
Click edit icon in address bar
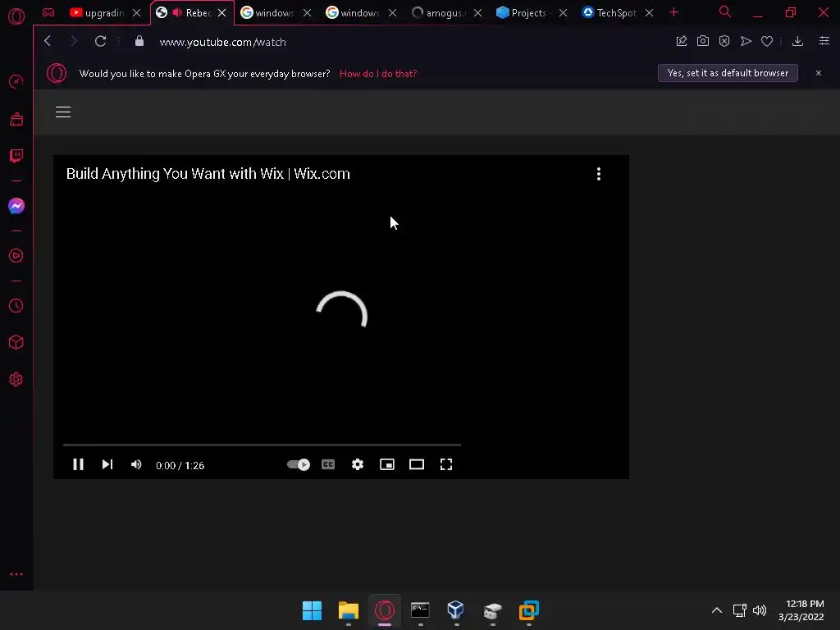[682, 41]
